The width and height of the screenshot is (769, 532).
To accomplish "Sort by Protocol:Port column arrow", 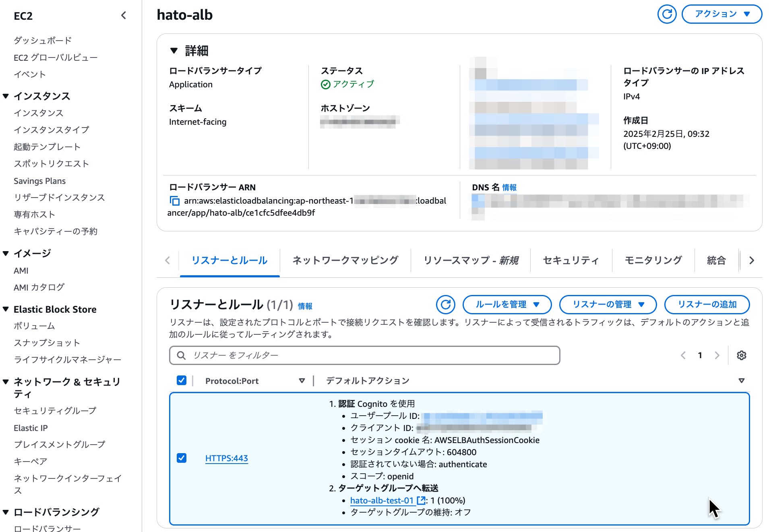I will [302, 381].
